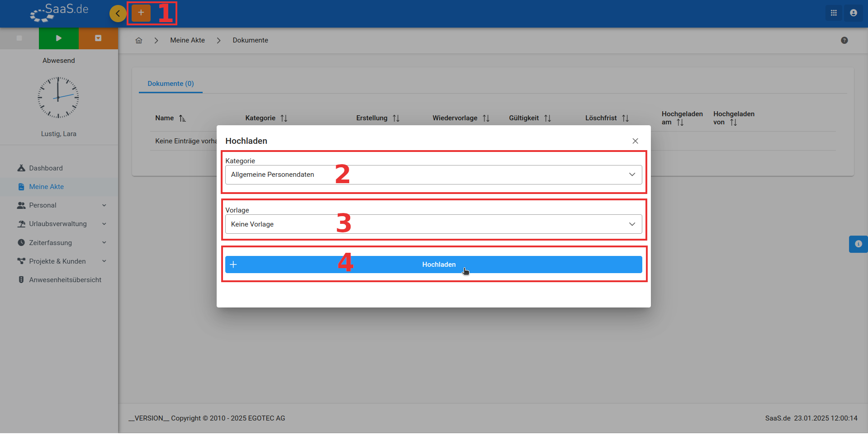Open the user profile icon in header

coord(854,13)
